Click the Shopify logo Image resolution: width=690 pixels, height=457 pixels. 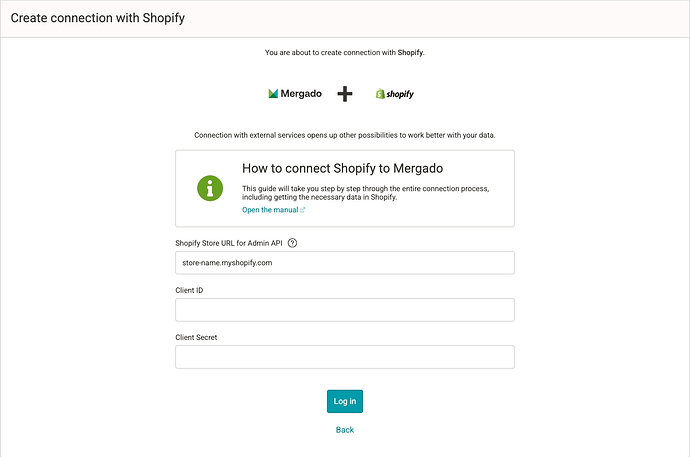click(x=395, y=93)
